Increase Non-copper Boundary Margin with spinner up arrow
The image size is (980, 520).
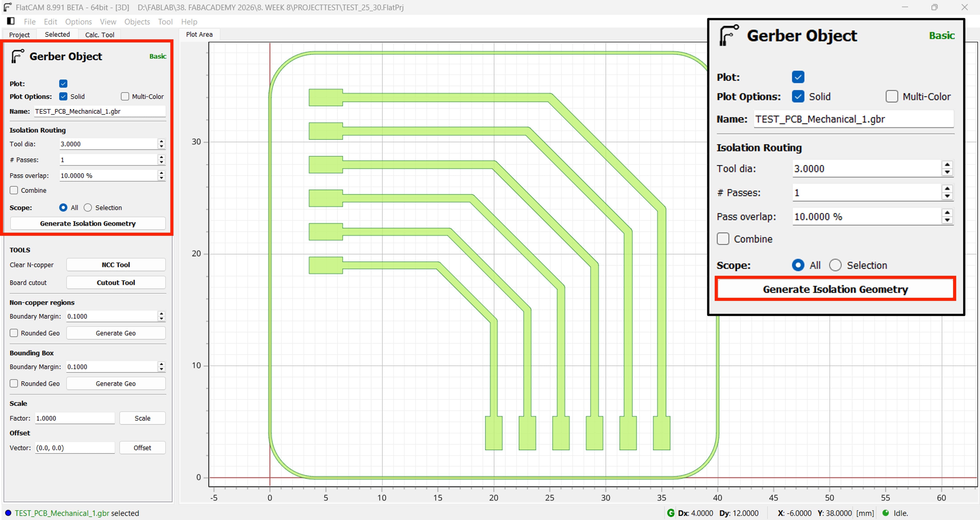click(161, 314)
